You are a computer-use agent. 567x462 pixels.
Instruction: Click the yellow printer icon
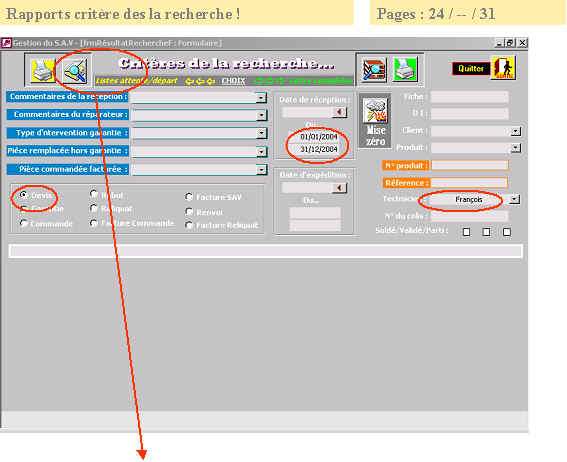pos(43,70)
